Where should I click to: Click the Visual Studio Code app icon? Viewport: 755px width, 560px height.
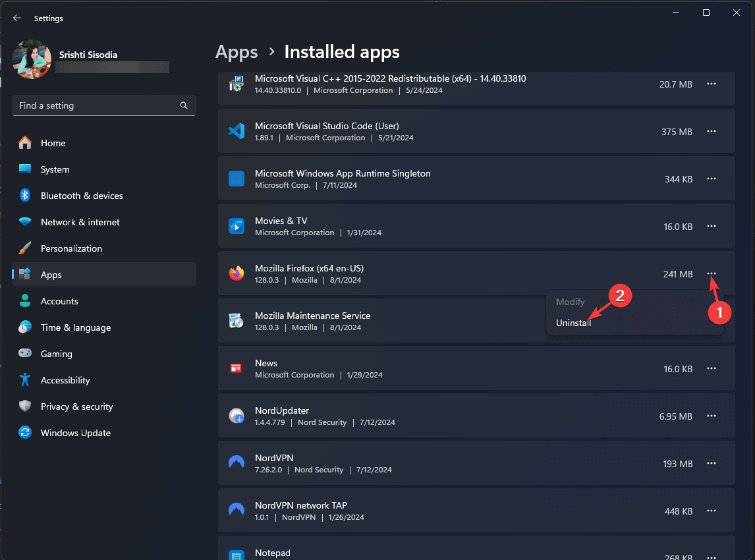pyautogui.click(x=237, y=131)
